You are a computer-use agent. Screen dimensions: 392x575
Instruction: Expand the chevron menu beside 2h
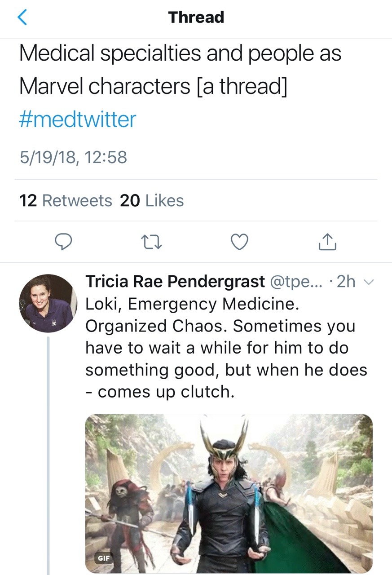pos(368,282)
